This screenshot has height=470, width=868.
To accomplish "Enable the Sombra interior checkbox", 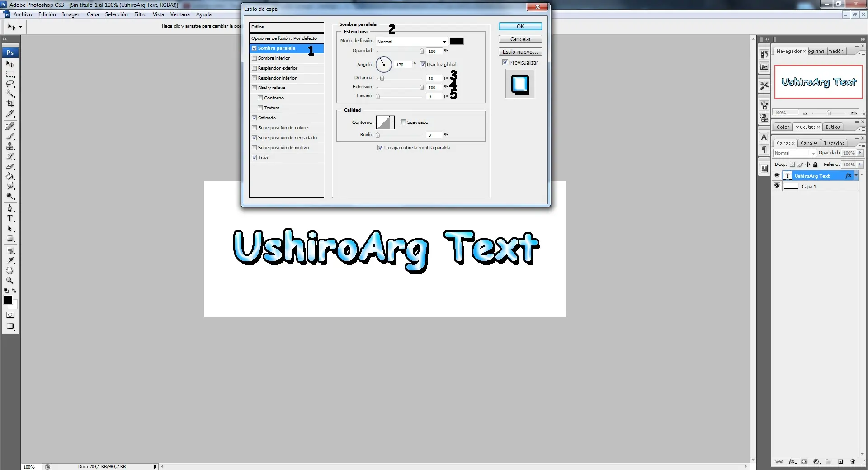I will 255,58.
